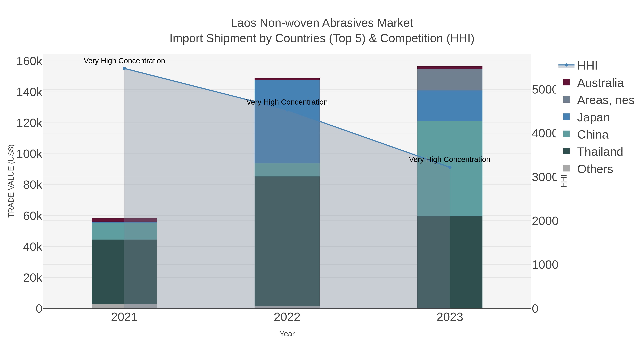Click the Others segment of the 2021 bar

pos(124,306)
